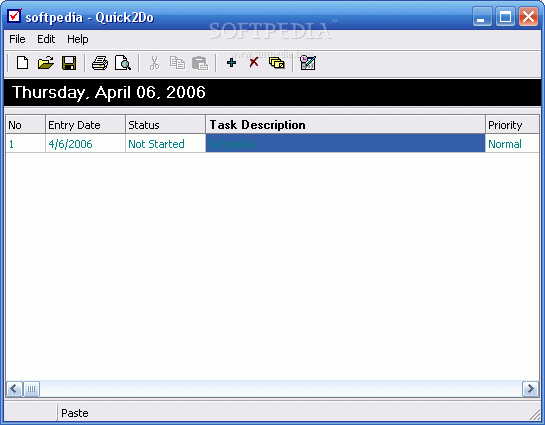Click the Task Description column header
Screen dimensions: 545x425
pyautogui.click(x=345, y=124)
